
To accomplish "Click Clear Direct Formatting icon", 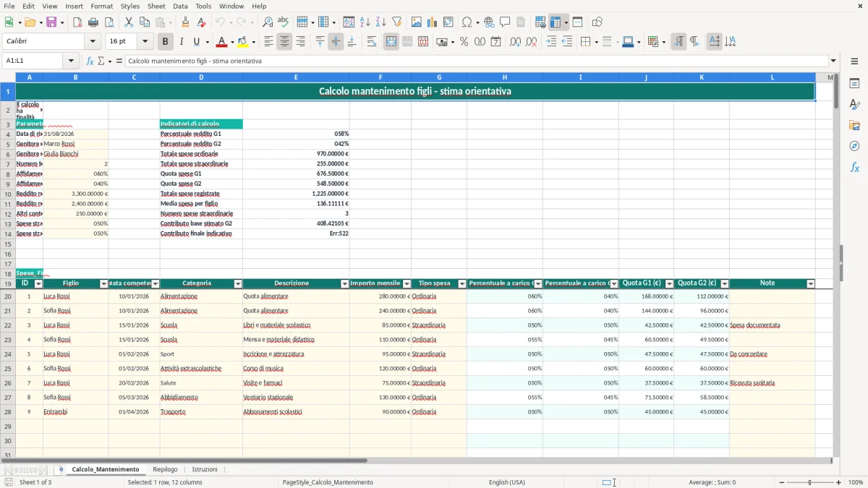I will 200,22.
